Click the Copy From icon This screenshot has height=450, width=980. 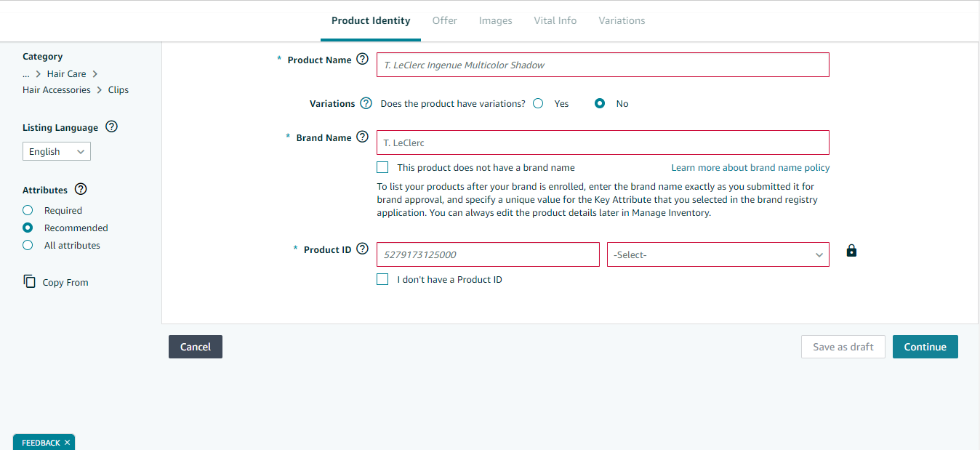point(29,281)
